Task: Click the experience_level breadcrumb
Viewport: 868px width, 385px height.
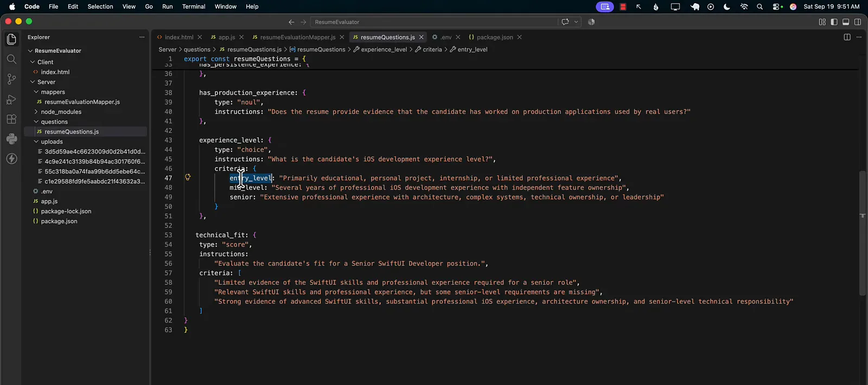Action: pos(384,49)
